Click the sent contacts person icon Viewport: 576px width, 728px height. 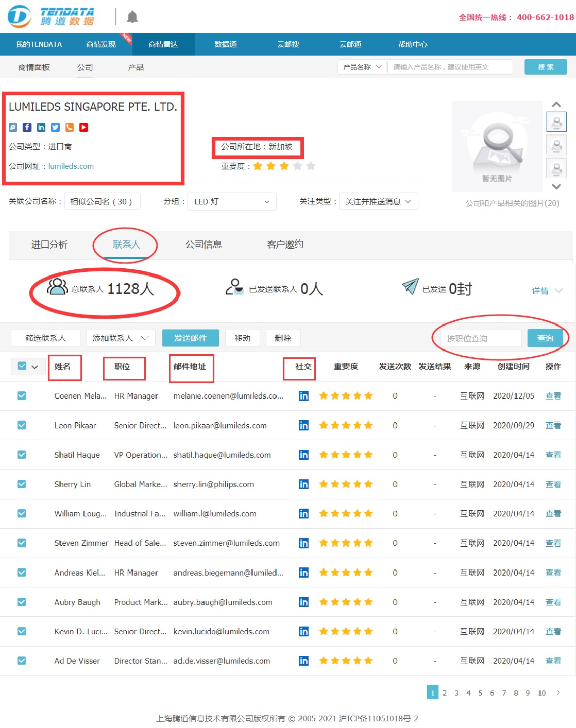click(x=234, y=287)
